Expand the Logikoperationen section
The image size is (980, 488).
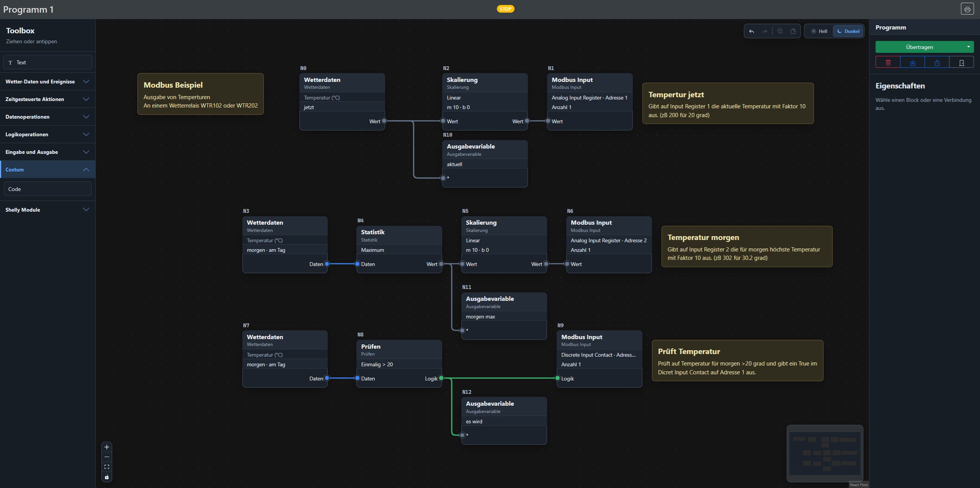pyautogui.click(x=47, y=134)
